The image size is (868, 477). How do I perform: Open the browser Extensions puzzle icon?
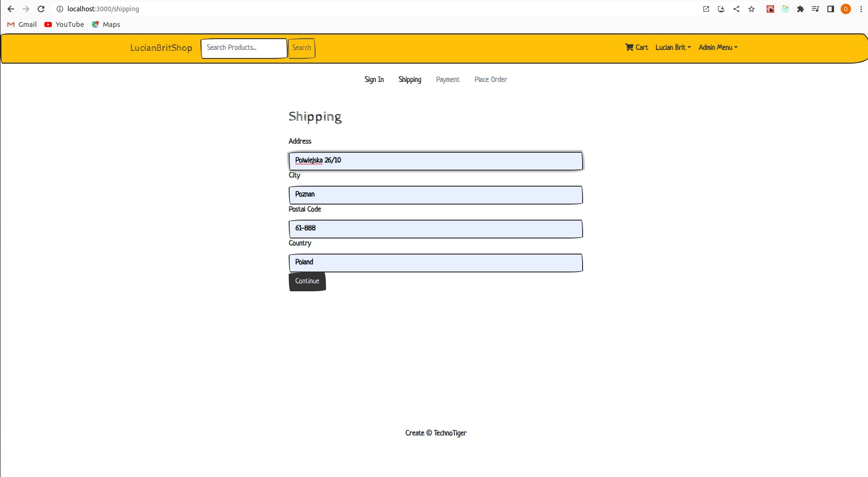tap(801, 9)
